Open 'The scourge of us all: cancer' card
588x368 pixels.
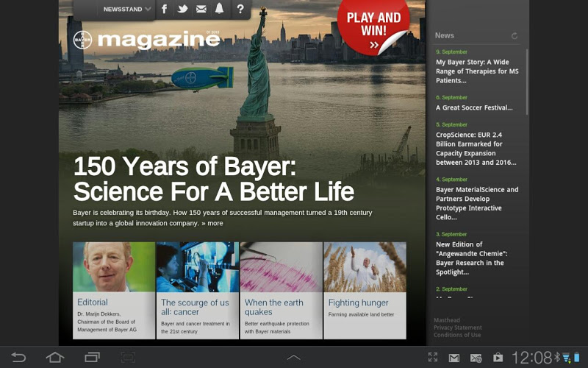198,290
